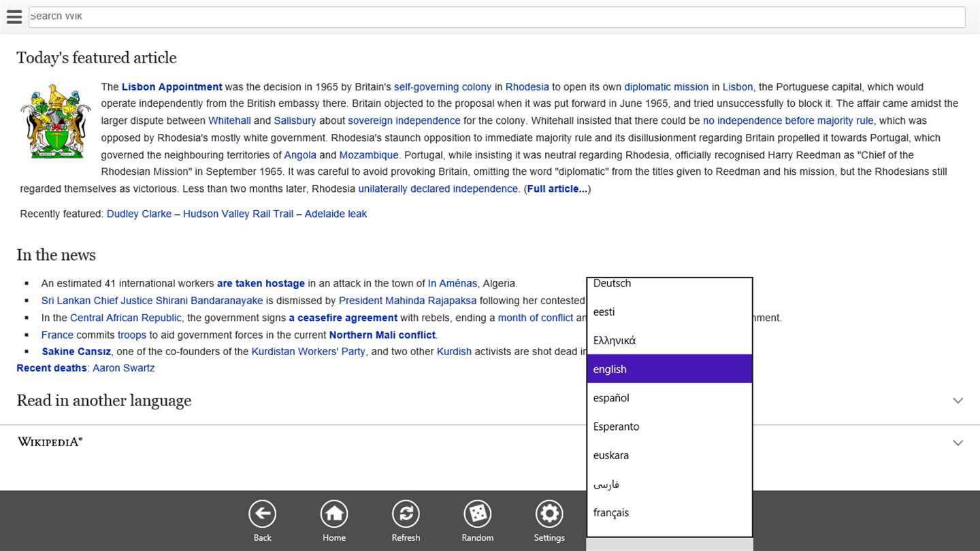980x551 pixels.
Task: Click the Today's featured article heading
Action: click(x=97, y=58)
